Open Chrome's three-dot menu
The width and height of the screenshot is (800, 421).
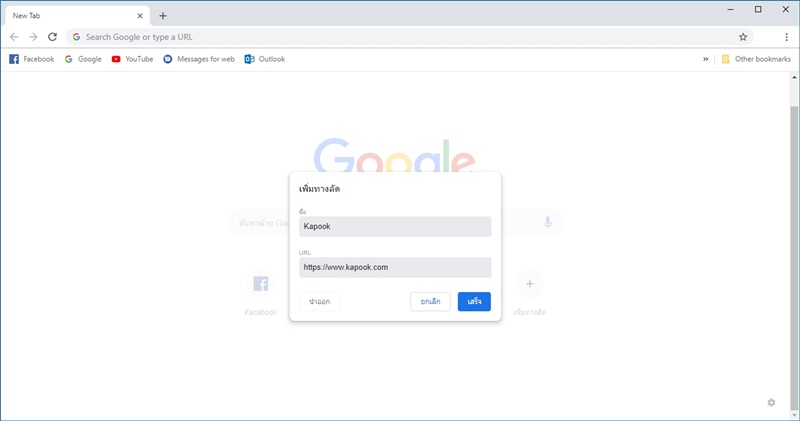[786, 37]
